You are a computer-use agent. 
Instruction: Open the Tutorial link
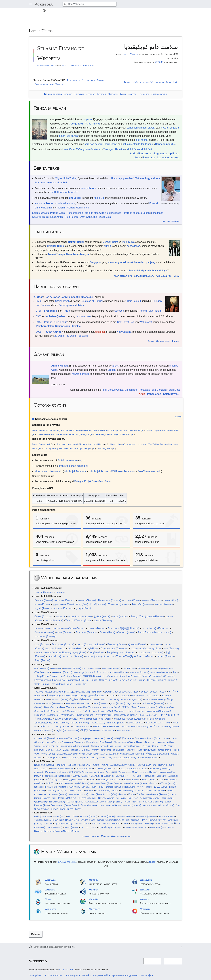(128, 82)
